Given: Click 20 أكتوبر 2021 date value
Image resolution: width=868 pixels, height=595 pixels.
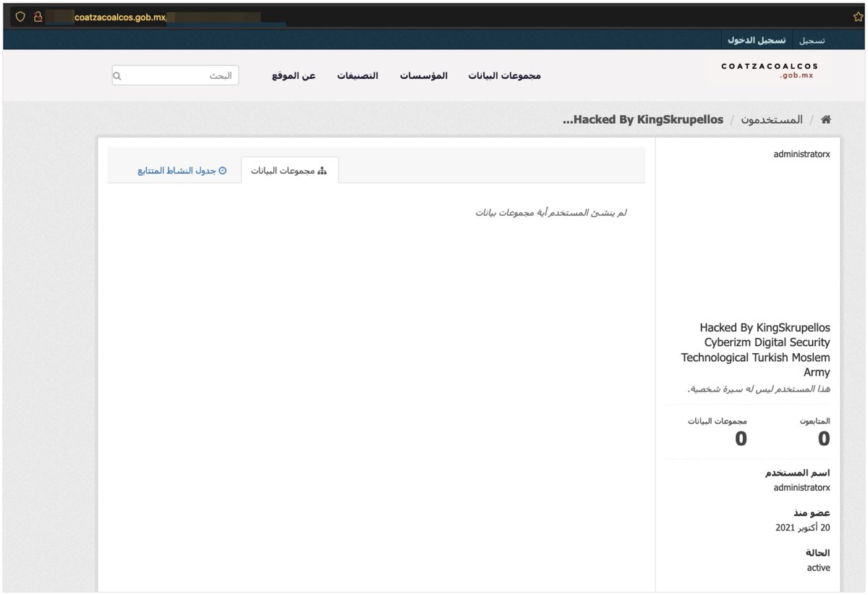Looking at the screenshot, I should (803, 528).
